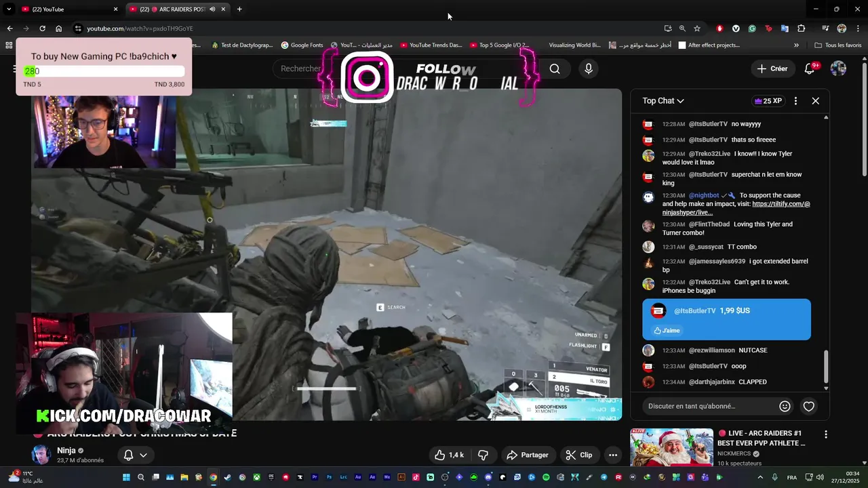Reload the current page
This screenshot has width=868, height=488.
(42, 28)
